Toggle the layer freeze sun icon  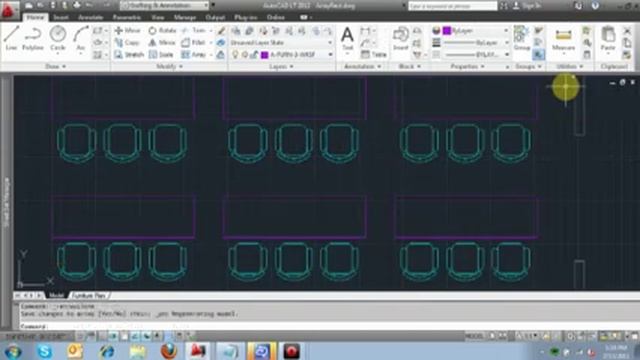[244, 54]
